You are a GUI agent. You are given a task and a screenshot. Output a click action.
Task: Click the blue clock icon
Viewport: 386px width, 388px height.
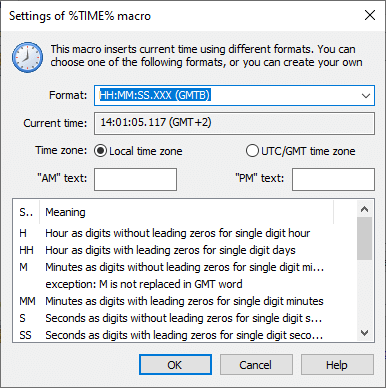pyautogui.click(x=27, y=57)
